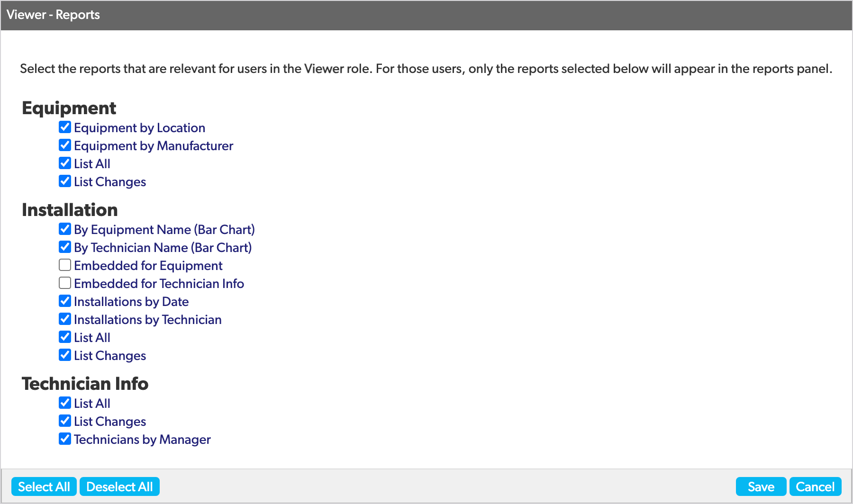The width and height of the screenshot is (853, 504).
Task: Click the Select All button
Action: pos(44,486)
